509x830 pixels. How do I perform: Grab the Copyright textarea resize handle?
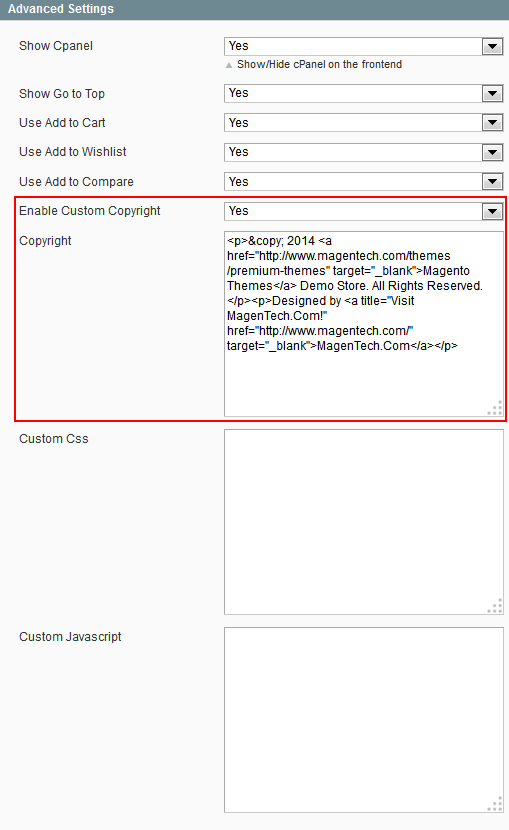coord(495,408)
